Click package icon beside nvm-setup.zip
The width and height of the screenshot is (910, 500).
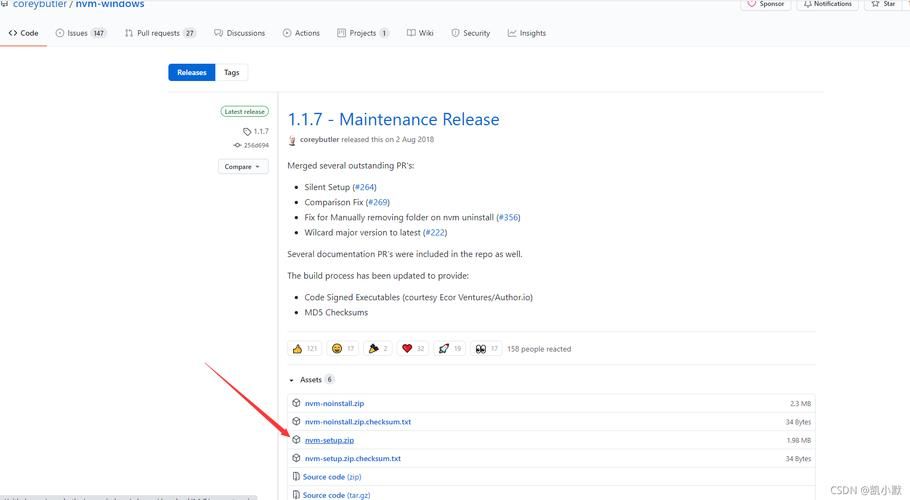pos(296,440)
